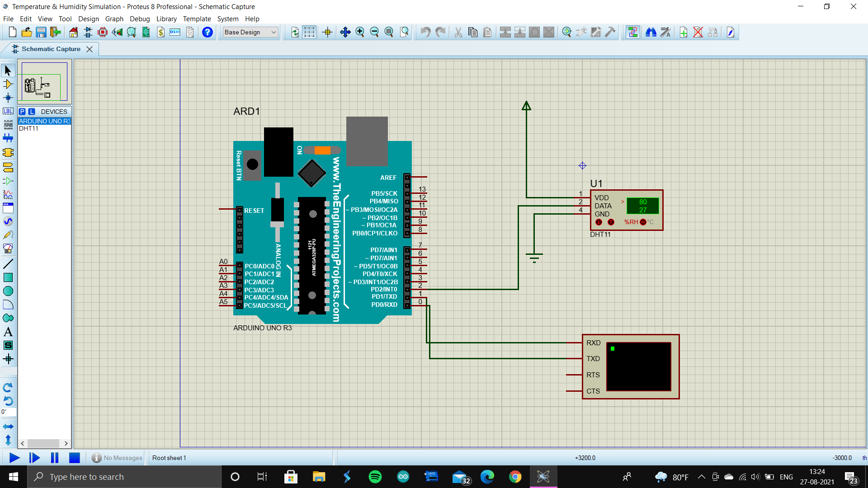The width and height of the screenshot is (868, 488).
Task: Select the Selection Mode arrow tool
Action: (x=8, y=70)
